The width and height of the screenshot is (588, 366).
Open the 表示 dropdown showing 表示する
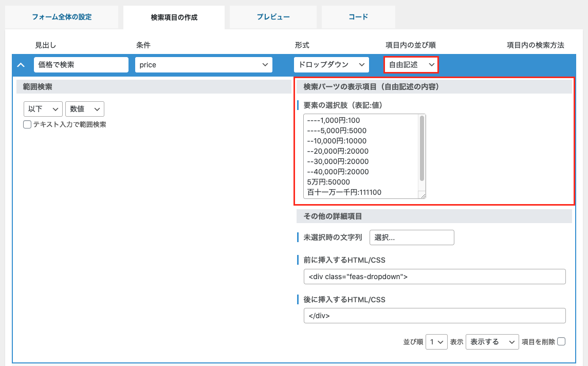(492, 342)
